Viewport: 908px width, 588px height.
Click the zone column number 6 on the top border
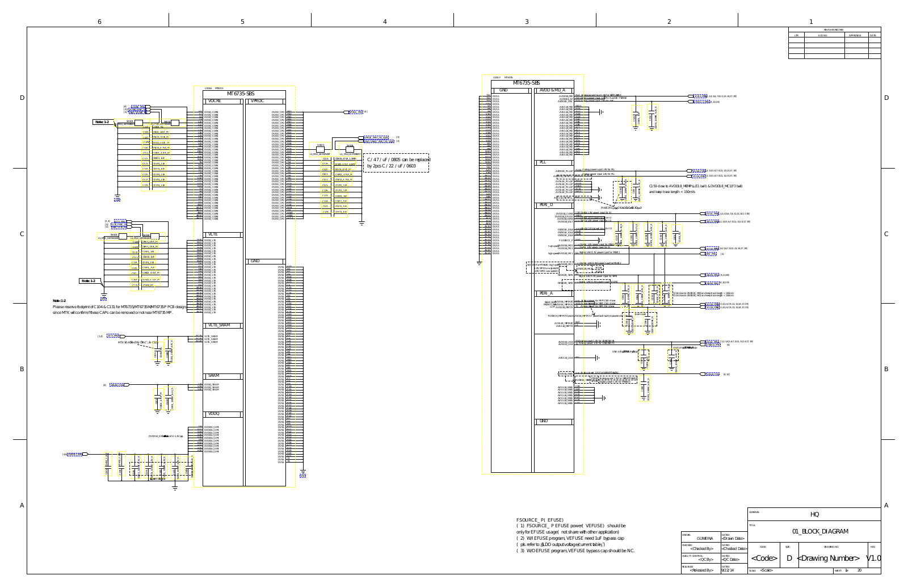pos(99,22)
